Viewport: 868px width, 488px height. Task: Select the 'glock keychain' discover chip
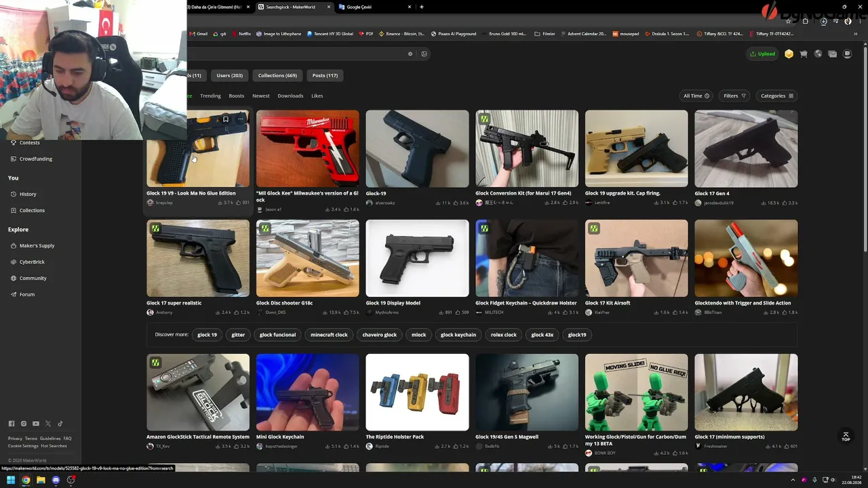coord(458,335)
